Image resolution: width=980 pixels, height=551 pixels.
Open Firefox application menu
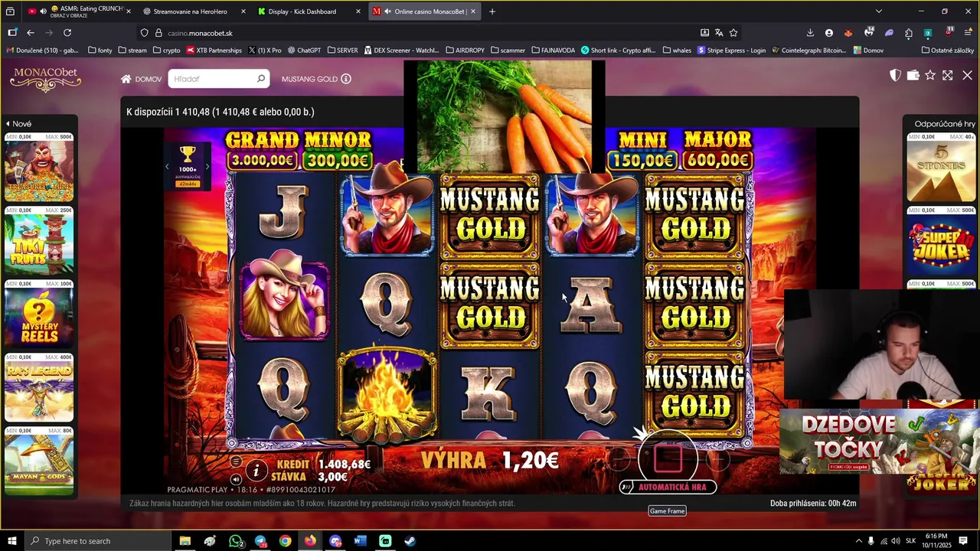pyautogui.click(x=969, y=33)
